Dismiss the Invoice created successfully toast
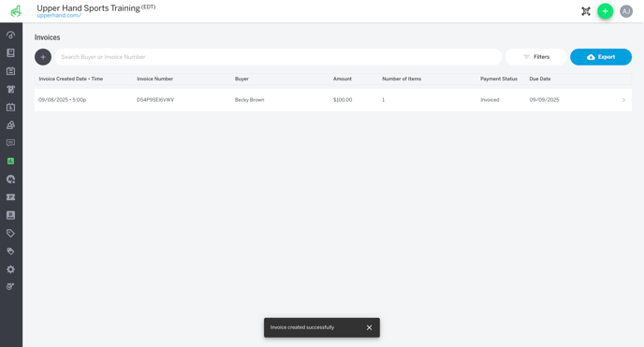This screenshot has height=347, width=644. 369,327
